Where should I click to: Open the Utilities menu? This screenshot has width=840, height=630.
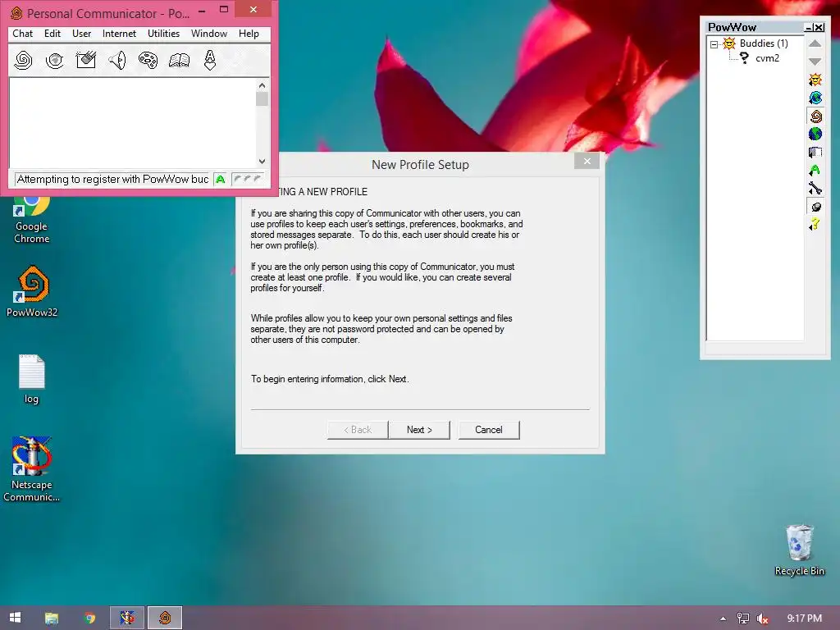(163, 33)
